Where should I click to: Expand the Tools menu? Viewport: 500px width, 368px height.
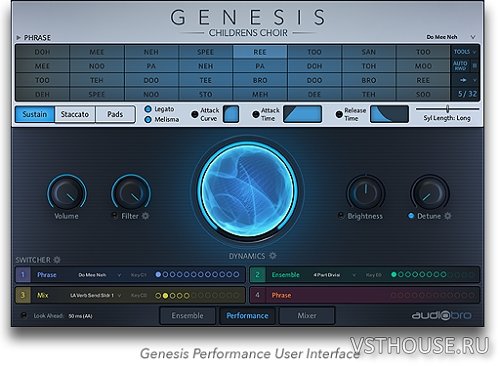coord(465,52)
